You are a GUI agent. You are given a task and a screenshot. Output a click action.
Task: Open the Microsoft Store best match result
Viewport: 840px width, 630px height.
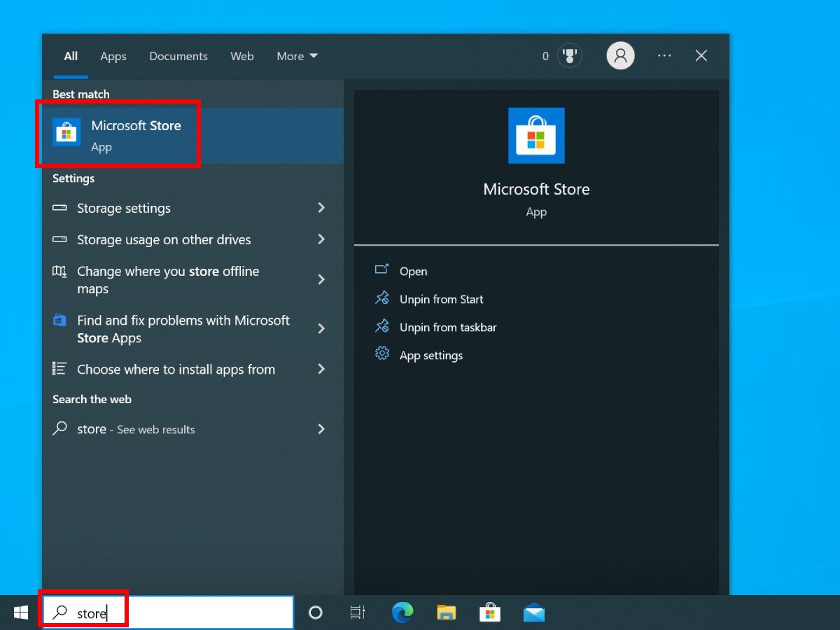tap(192, 135)
